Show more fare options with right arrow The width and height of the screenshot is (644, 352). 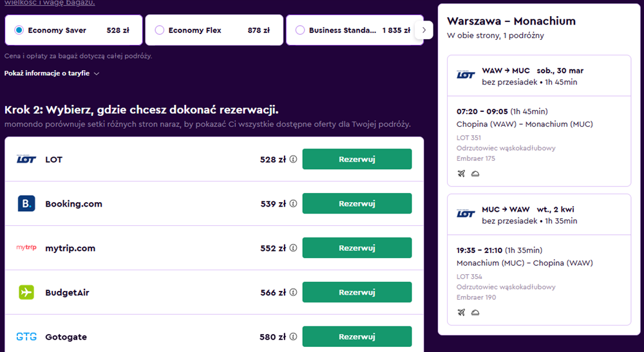424,30
